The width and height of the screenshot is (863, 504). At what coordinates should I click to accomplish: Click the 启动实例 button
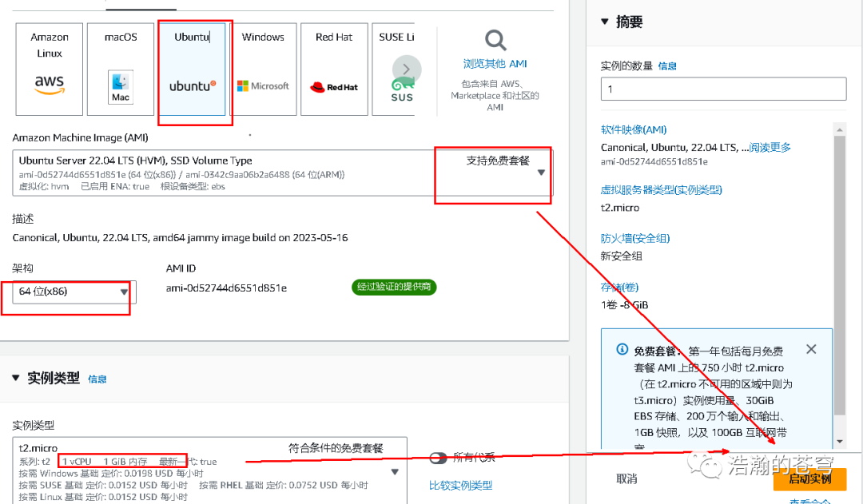(809, 478)
